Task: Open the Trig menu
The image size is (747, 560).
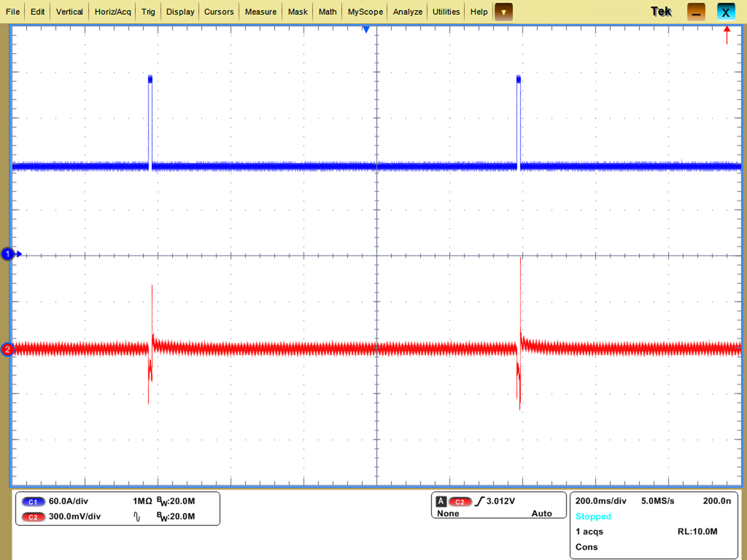Action: (148, 12)
